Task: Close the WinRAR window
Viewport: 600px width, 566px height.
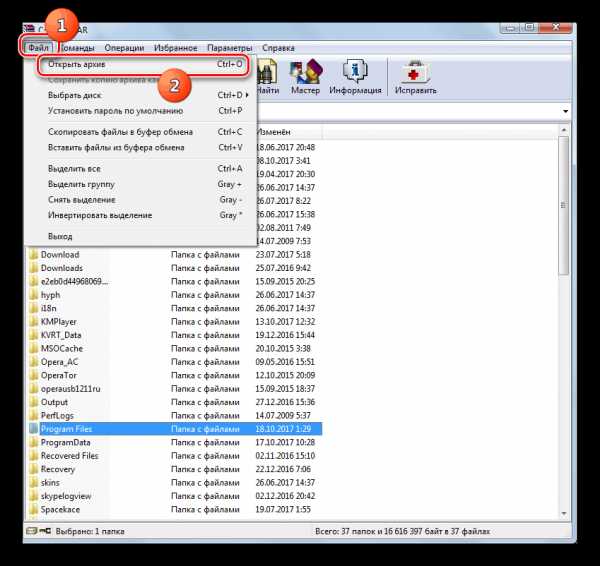Action: pyautogui.click(x=556, y=28)
